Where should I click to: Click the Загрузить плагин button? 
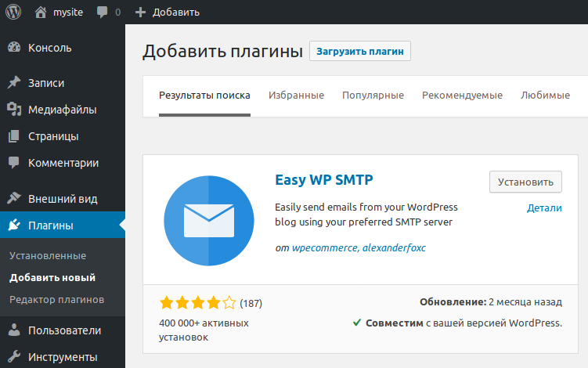360,51
